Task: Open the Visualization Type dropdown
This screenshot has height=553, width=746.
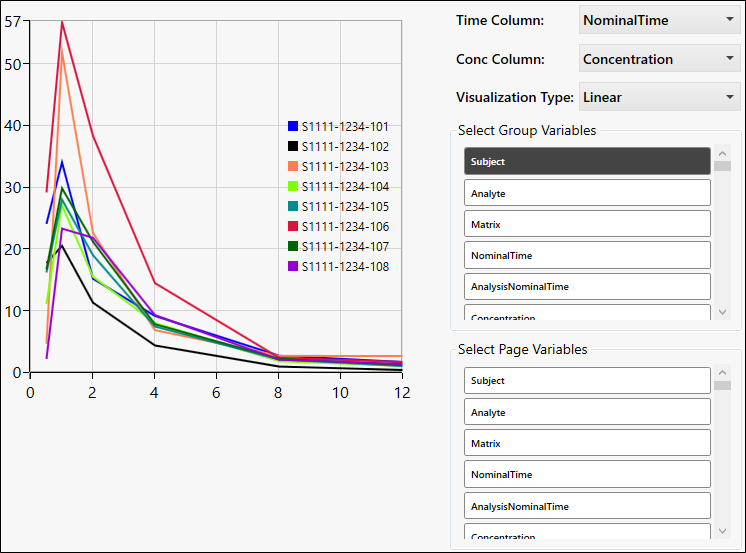Action: pos(659,97)
